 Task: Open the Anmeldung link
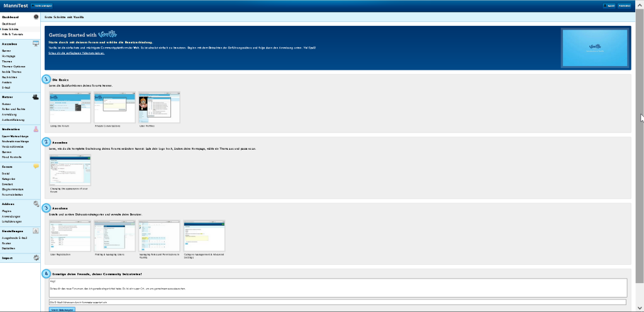point(9,114)
